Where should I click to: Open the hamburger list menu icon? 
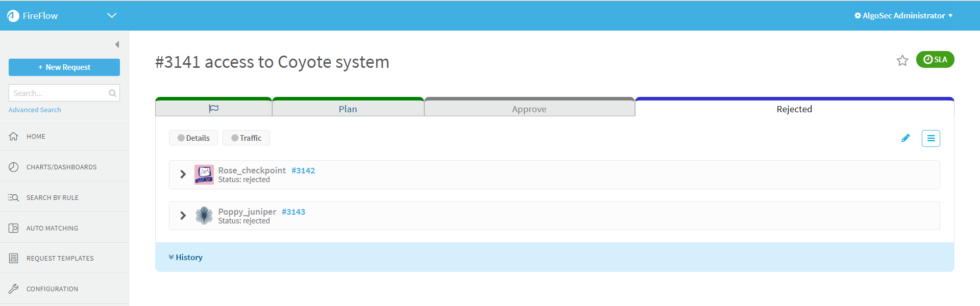930,138
